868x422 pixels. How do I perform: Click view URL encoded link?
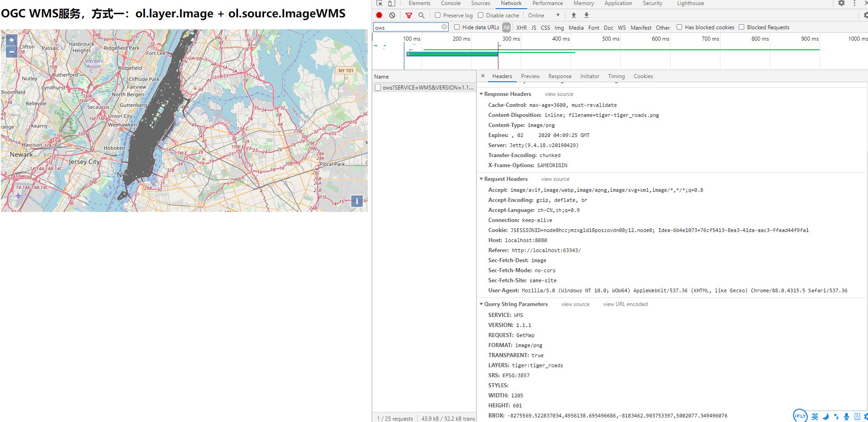[x=625, y=304]
